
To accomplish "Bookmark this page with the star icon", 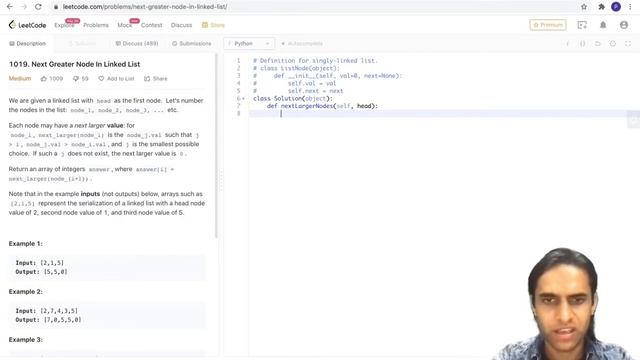I will (x=584, y=7).
